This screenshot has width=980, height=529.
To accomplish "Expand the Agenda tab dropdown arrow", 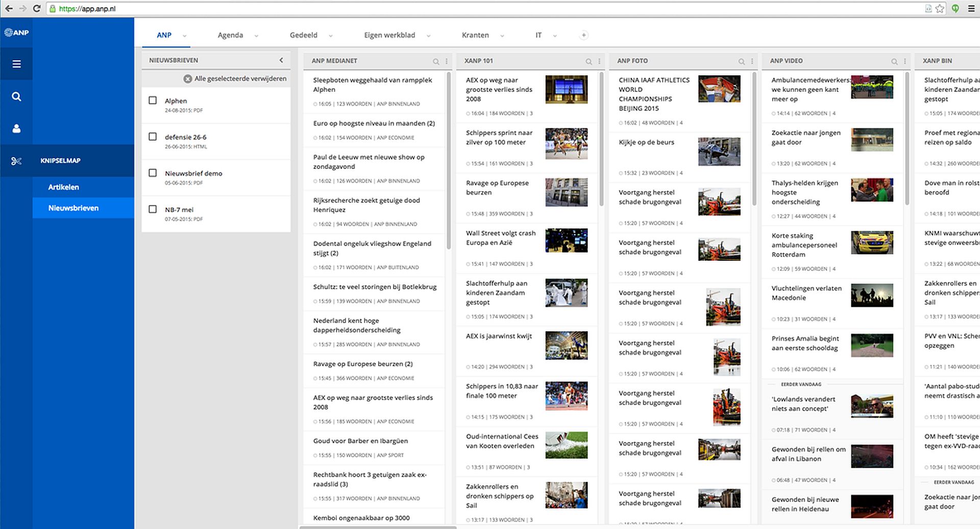I will coord(256,36).
